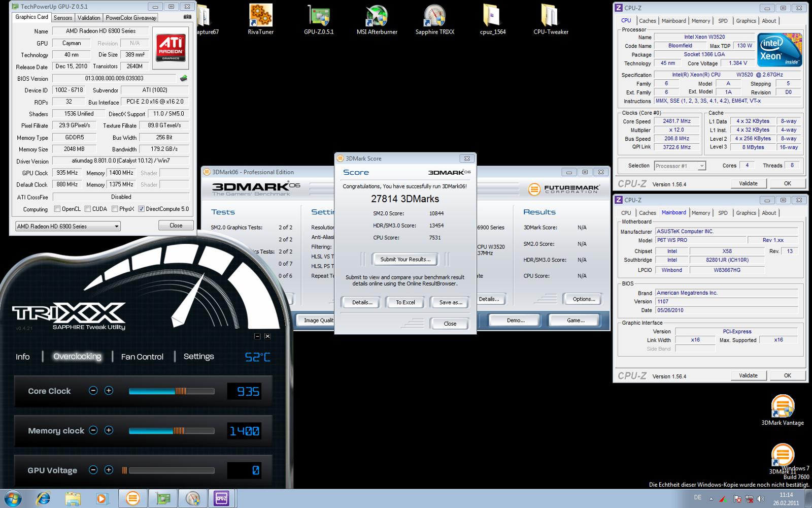812x508 pixels.
Task: Click Save as button
Action: pos(450,302)
